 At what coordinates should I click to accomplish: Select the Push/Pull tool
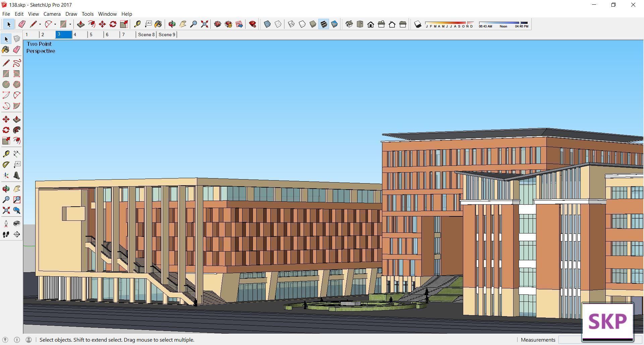pos(17,119)
